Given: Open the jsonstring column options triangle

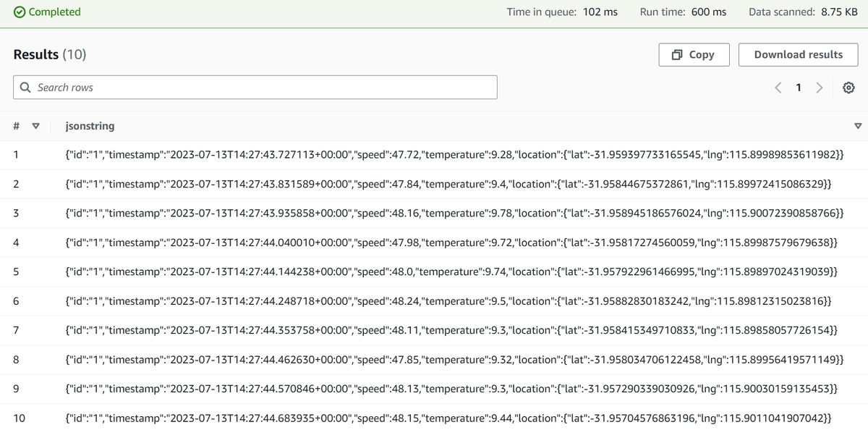Looking at the screenshot, I should (858, 125).
